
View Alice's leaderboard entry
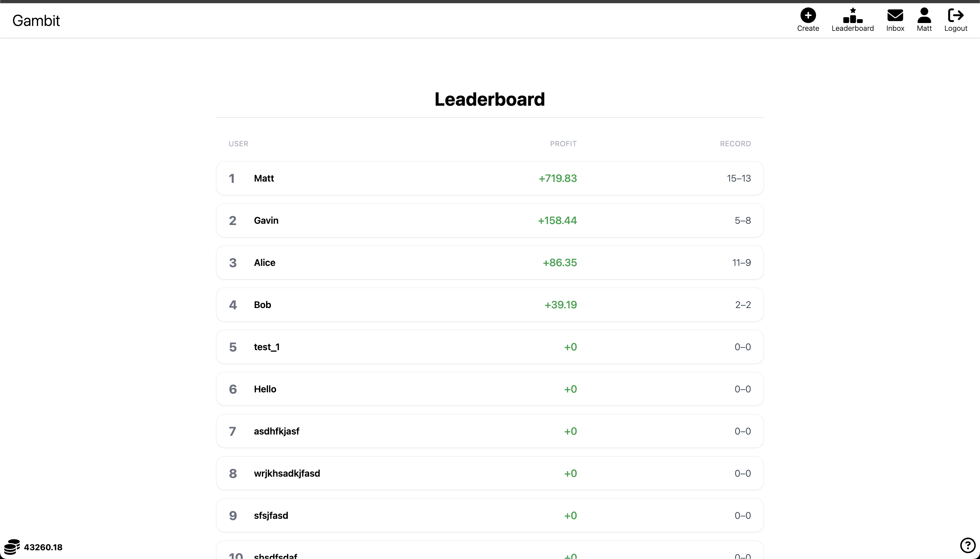click(490, 263)
